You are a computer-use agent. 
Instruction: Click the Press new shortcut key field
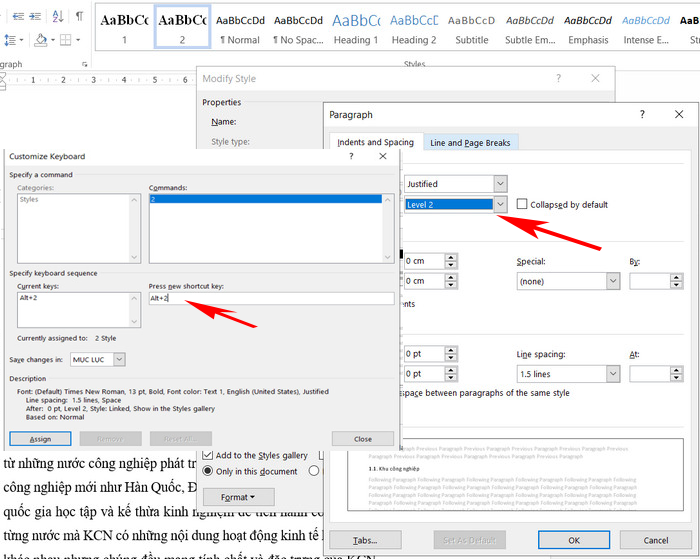tap(270, 298)
